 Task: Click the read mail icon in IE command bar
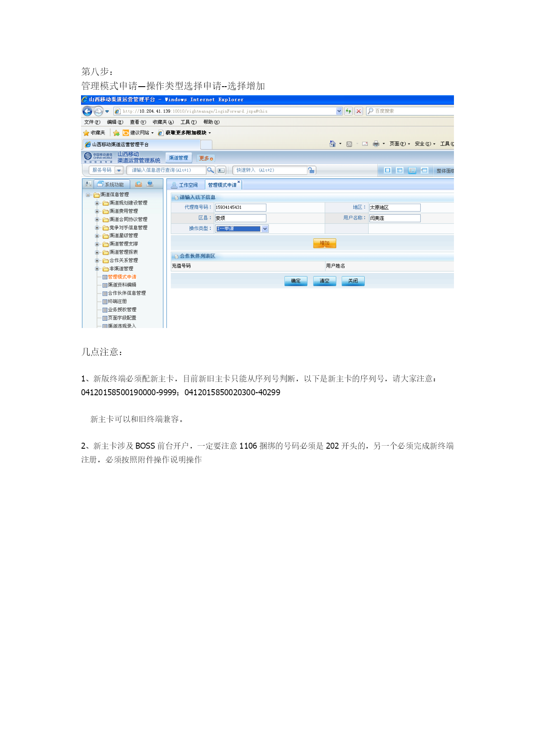365,144
